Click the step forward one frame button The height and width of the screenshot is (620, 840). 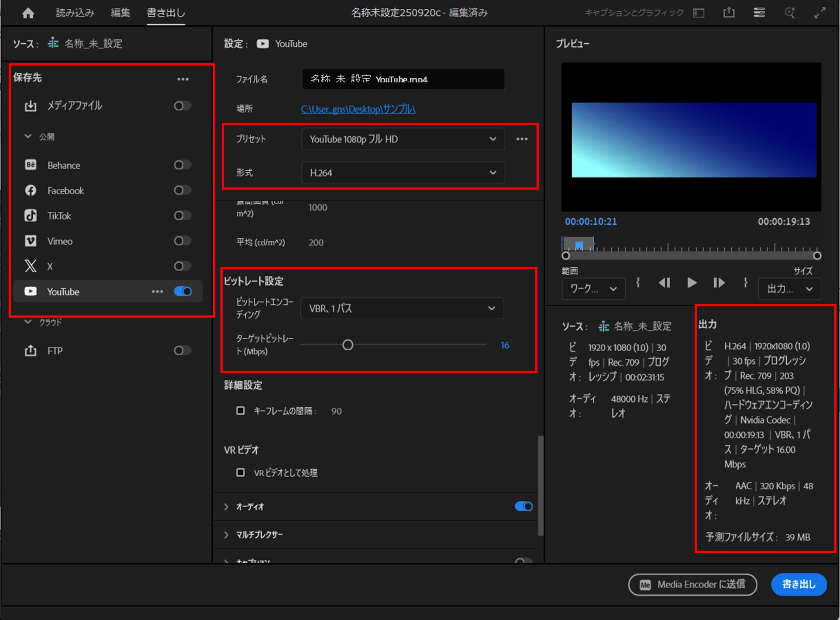pyautogui.click(x=719, y=283)
